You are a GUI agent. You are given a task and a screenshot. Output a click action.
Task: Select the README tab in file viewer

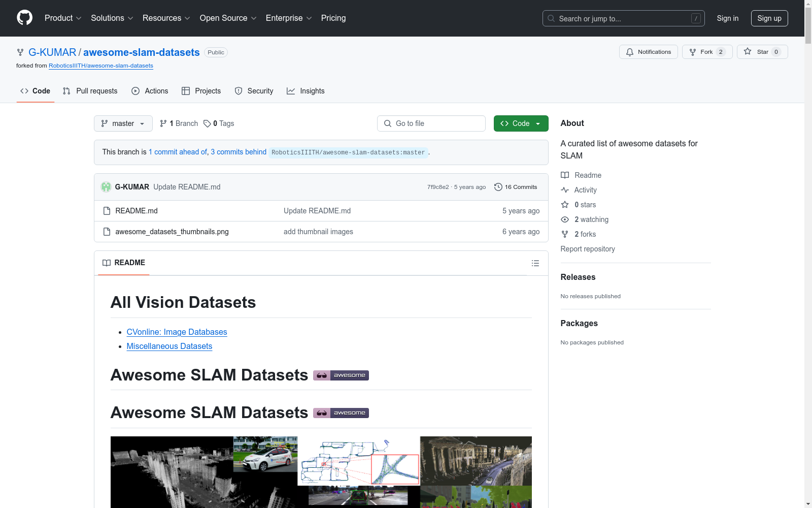pyautogui.click(x=124, y=263)
